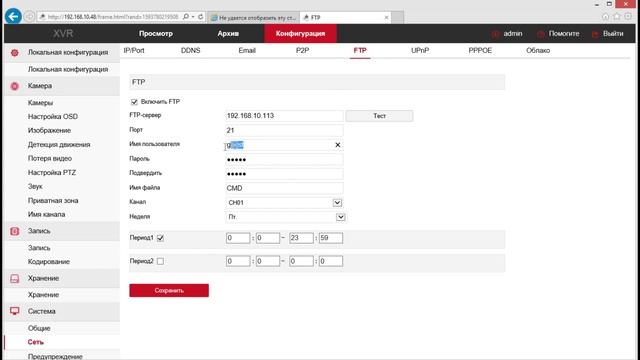Image resolution: width=640 pixels, height=360 pixels.
Task: Open the Канал CH01 dropdown
Action: (x=337, y=202)
